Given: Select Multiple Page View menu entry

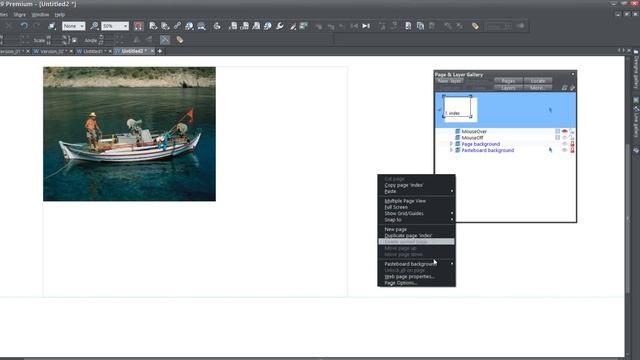Looking at the screenshot, I should [x=416, y=201].
